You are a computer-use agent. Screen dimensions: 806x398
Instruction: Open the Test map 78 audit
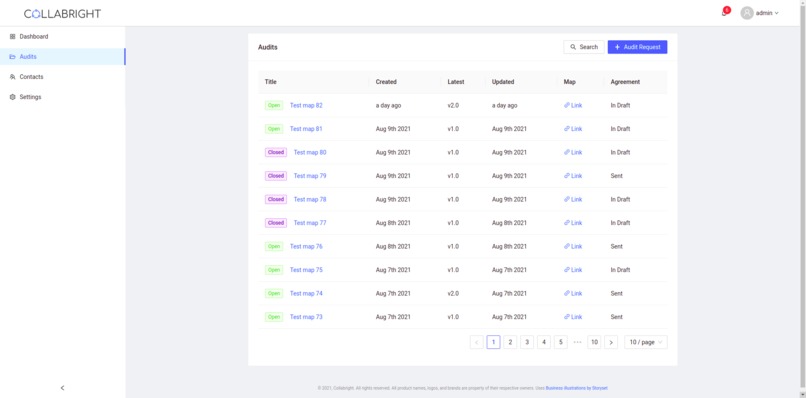[x=309, y=200]
